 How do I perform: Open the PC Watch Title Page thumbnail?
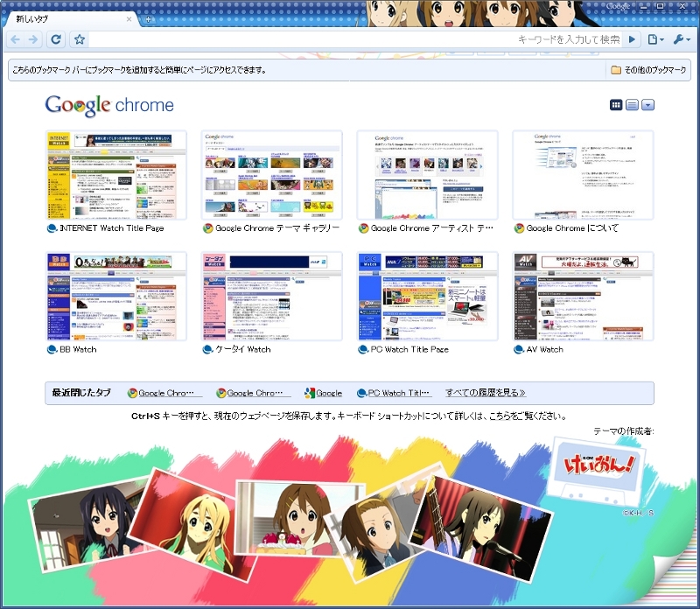427,297
